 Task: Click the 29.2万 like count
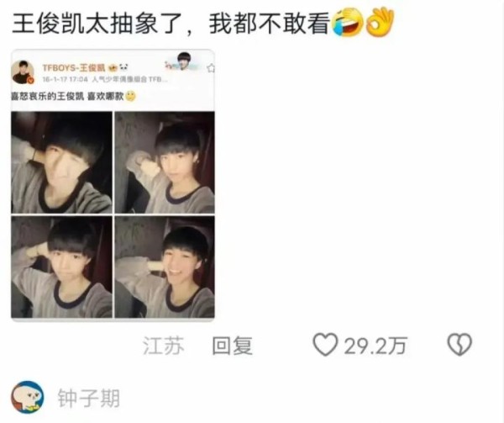pos(375,346)
